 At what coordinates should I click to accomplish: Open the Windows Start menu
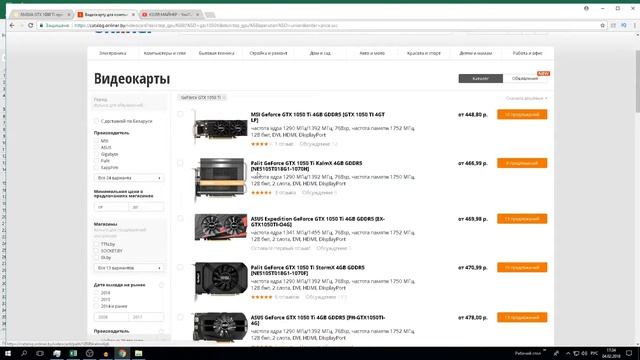[8, 353]
